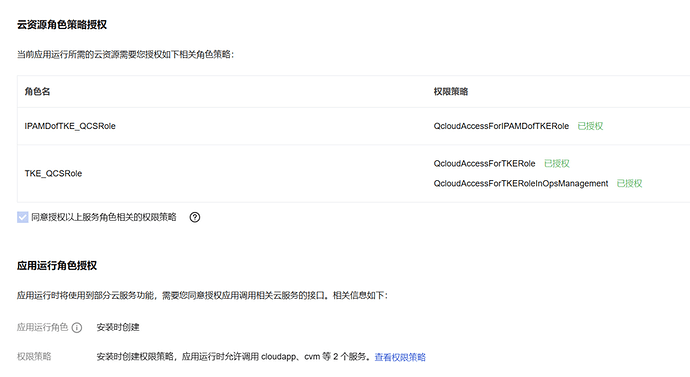Select the TKE_QCSRole role name
The width and height of the screenshot is (690, 377).
pyautogui.click(x=53, y=173)
